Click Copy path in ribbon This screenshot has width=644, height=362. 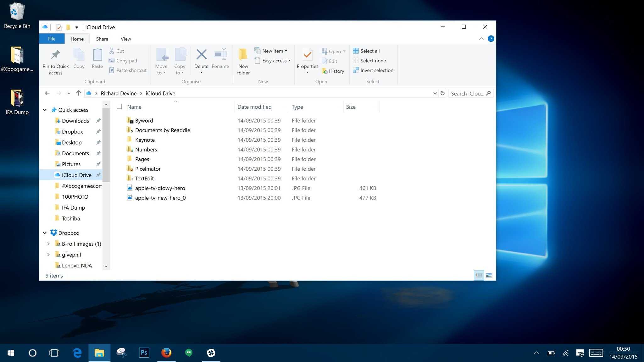pos(124,61)
